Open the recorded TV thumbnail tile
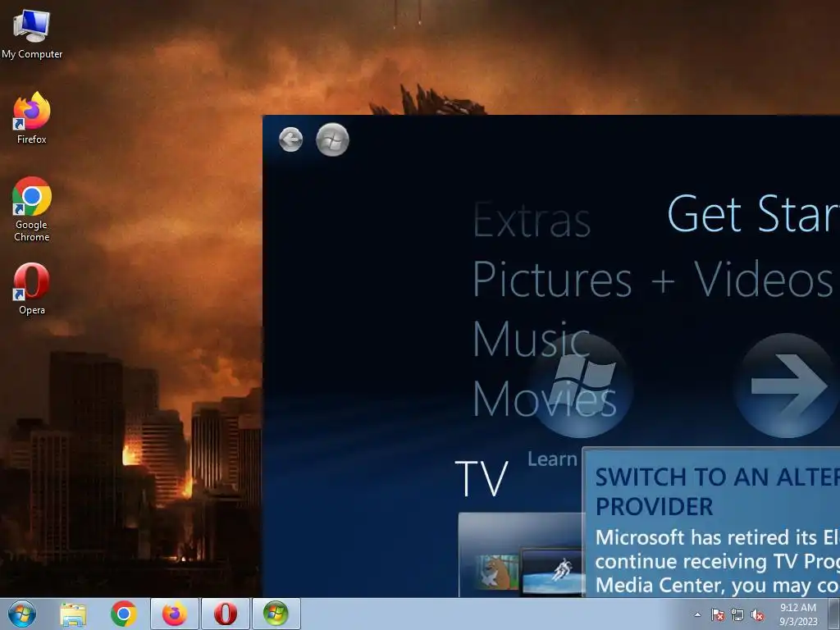 521,555
